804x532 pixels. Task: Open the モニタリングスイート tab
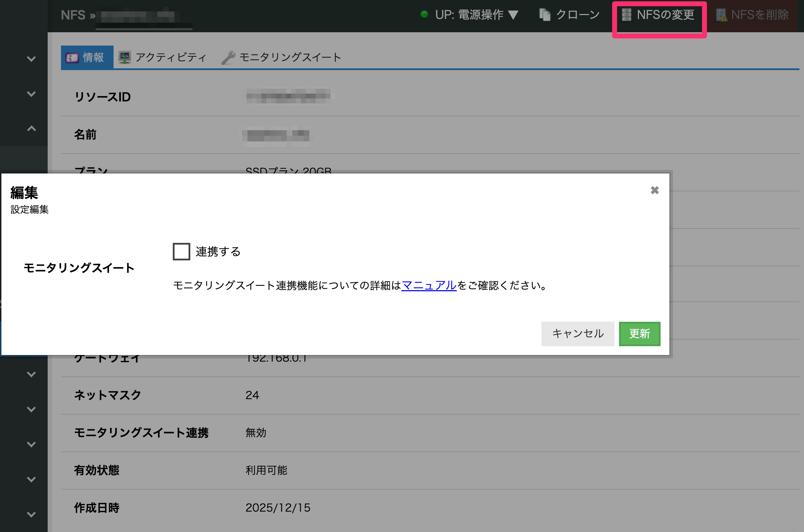[290, 57]
